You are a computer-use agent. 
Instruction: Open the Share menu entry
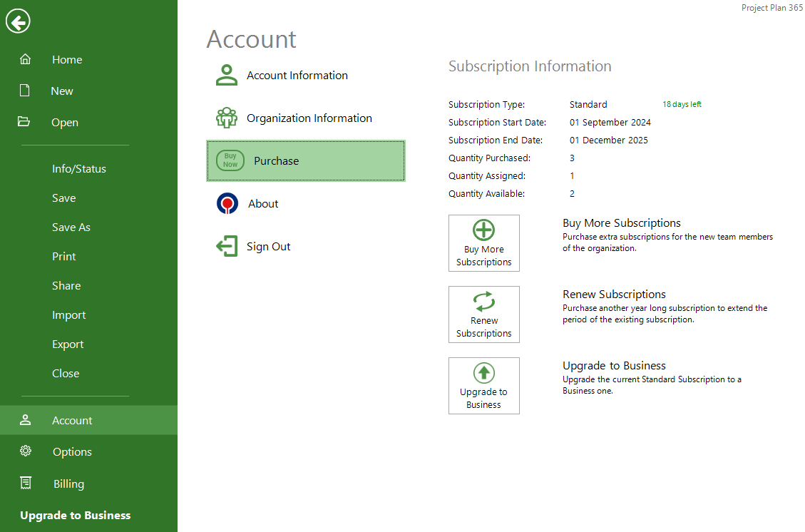pos(66,286)
